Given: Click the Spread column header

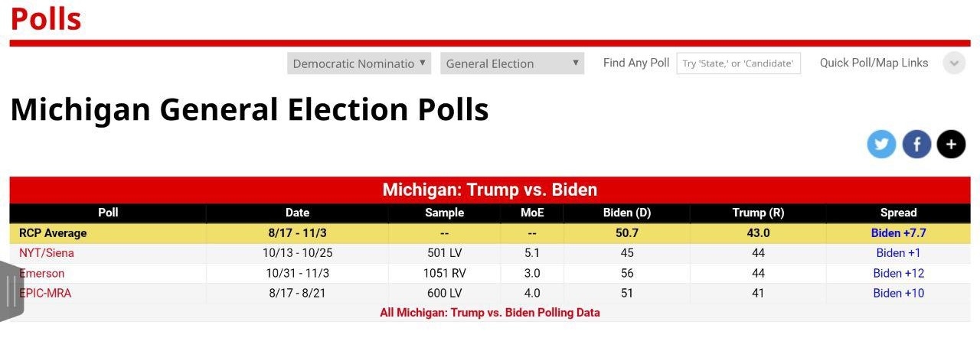Looking at the screenshot, I should [x=898, y=213].
